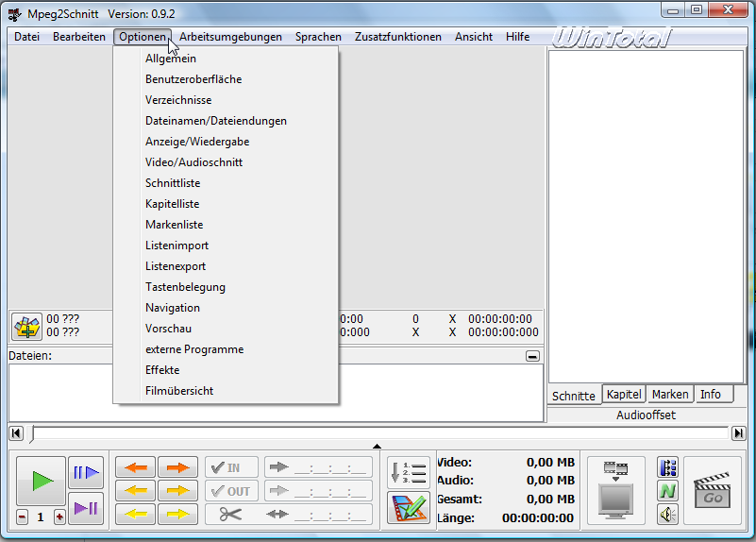This screenshot has width=756, height=542.
Task: Open the Sprachen menu
Action: pos(318,37)
